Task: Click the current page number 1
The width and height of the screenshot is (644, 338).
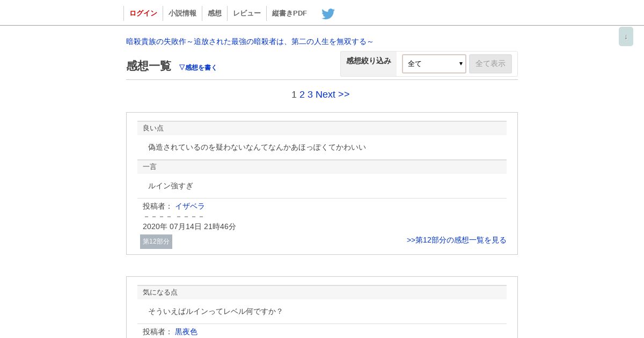Action: click(294, 94)
